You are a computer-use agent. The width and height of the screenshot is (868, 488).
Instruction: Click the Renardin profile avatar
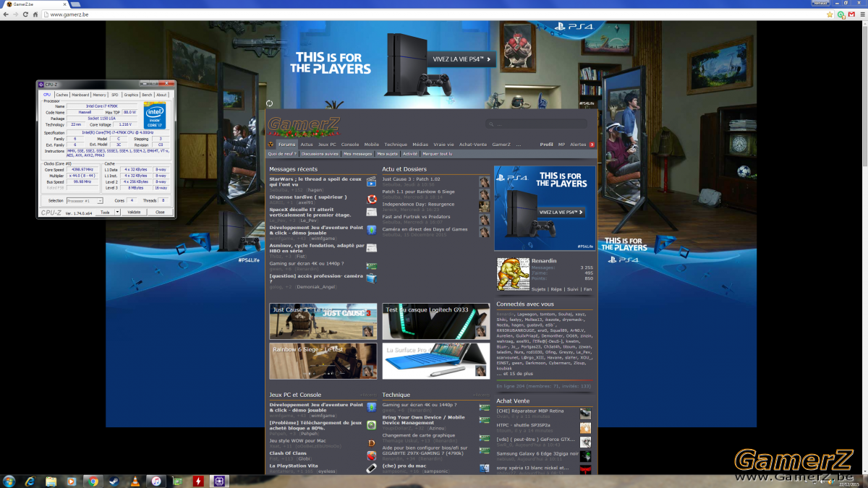(513, 274)
